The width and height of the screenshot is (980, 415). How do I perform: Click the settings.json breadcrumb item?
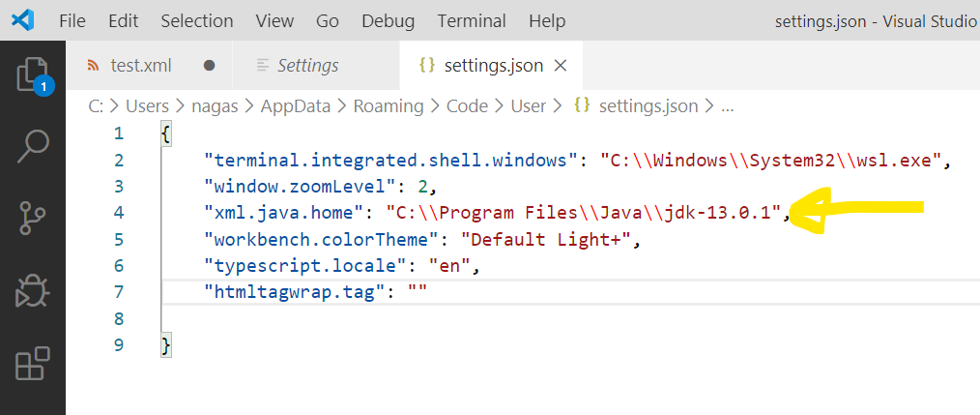647,106
